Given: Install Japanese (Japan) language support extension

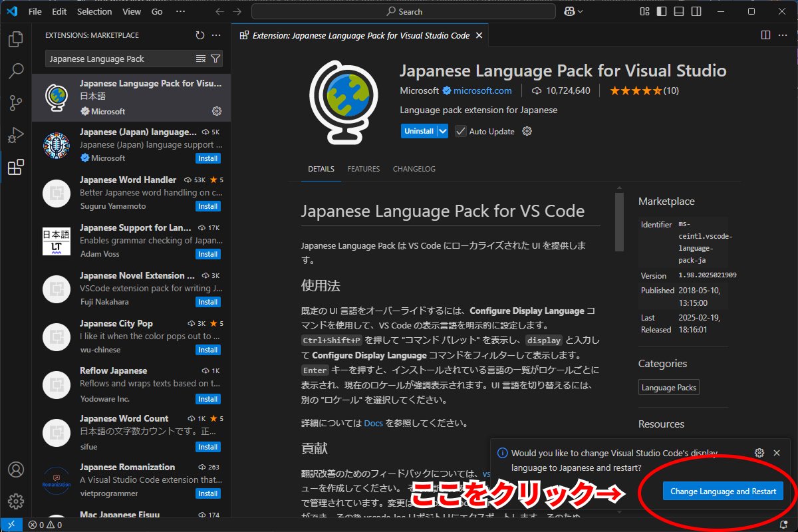Looking at the screenshot, I should (208, 158).
